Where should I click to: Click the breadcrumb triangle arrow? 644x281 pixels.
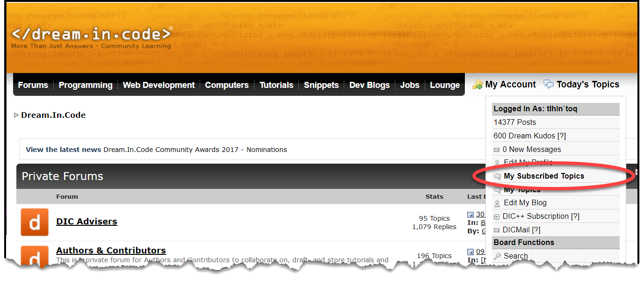point(16,115)
